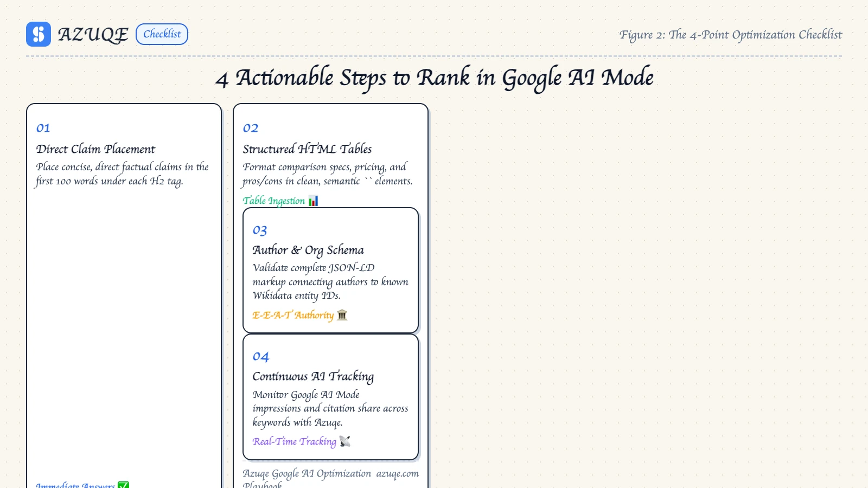Screen dimensions: 868x488
Task: Click the Checklist badge
Action: coord(162,34)
